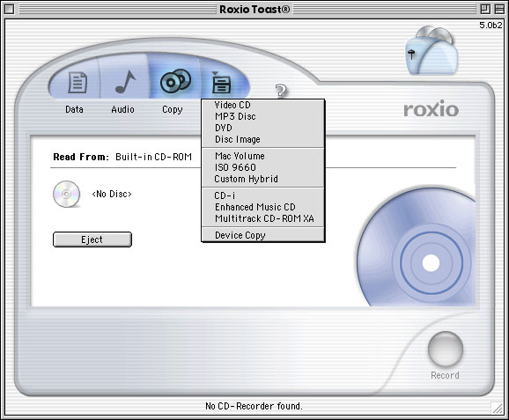Select the Audio music note icon
Image resolution: width=509 pixels, height=420 pixels.
click(x=125, y=82)
